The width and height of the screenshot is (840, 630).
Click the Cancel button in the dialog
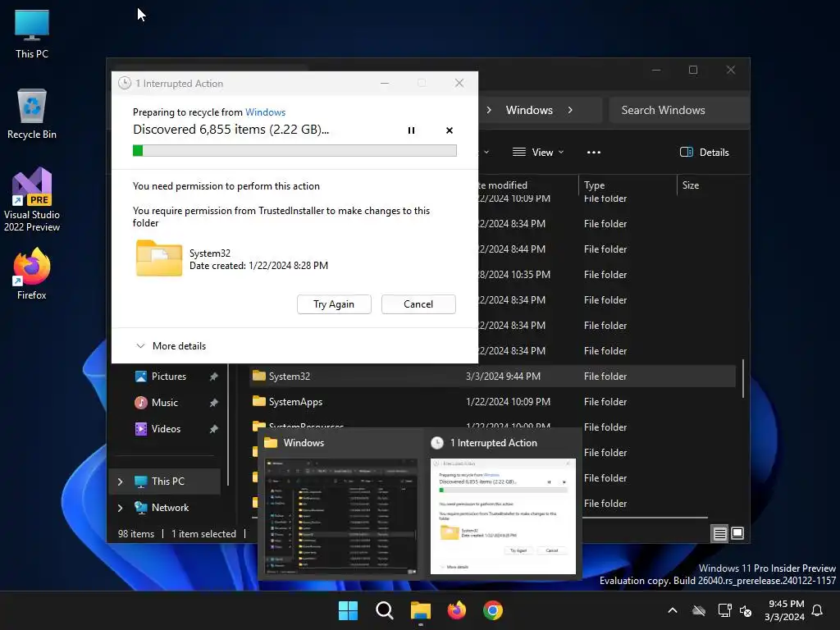pos(418,304)
